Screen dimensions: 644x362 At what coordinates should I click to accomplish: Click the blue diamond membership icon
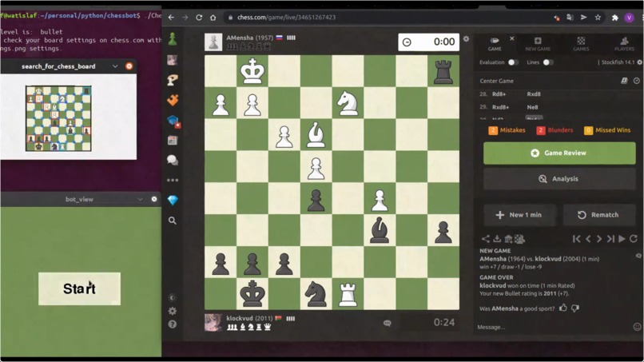click(x=173, y=201)
